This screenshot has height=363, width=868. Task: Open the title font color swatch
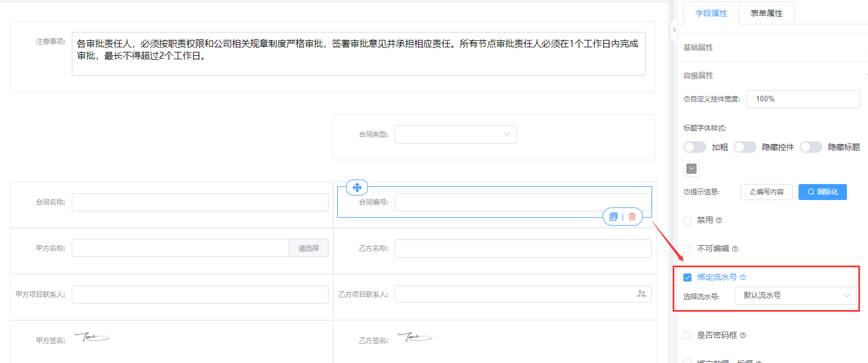coord(691,169)
